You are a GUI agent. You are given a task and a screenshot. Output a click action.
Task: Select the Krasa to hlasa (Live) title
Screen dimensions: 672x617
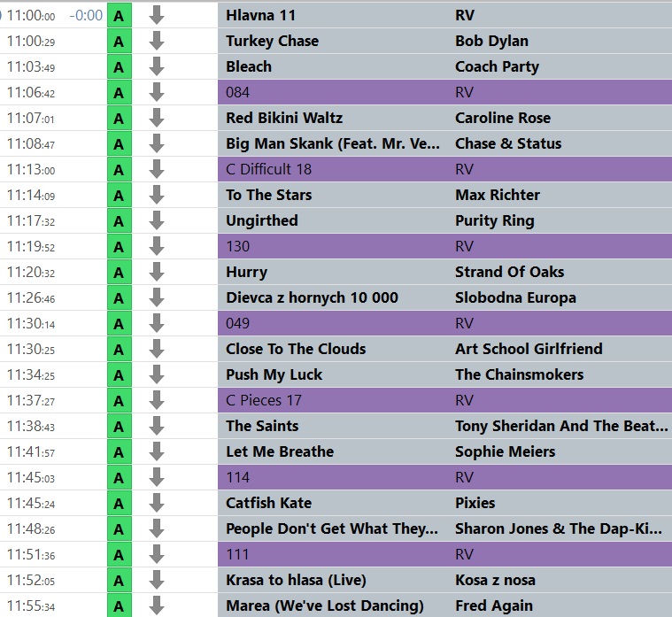click(x=296, y=581)
